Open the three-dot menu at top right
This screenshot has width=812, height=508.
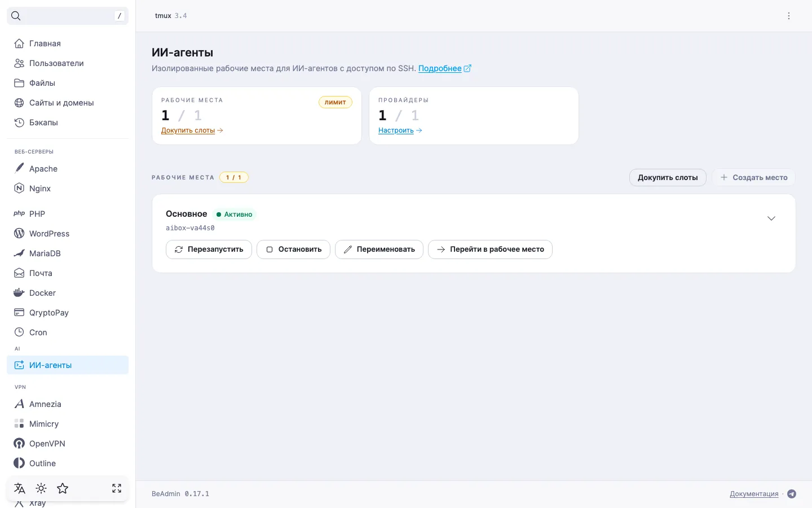coord(789,16)
